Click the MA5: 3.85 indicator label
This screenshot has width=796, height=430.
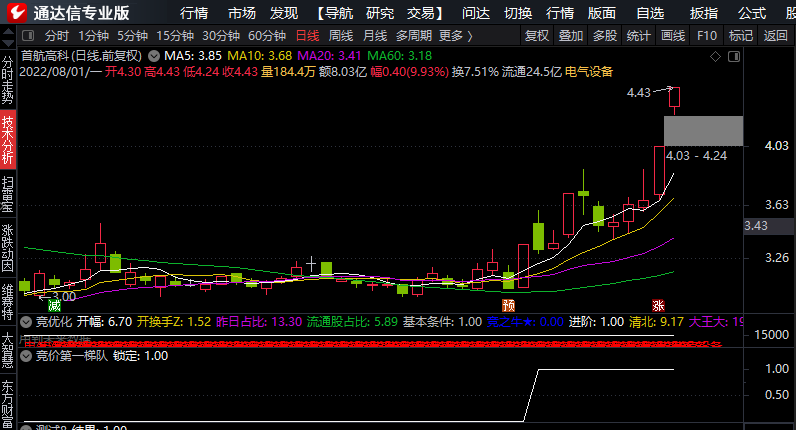(x=193, y=56)
